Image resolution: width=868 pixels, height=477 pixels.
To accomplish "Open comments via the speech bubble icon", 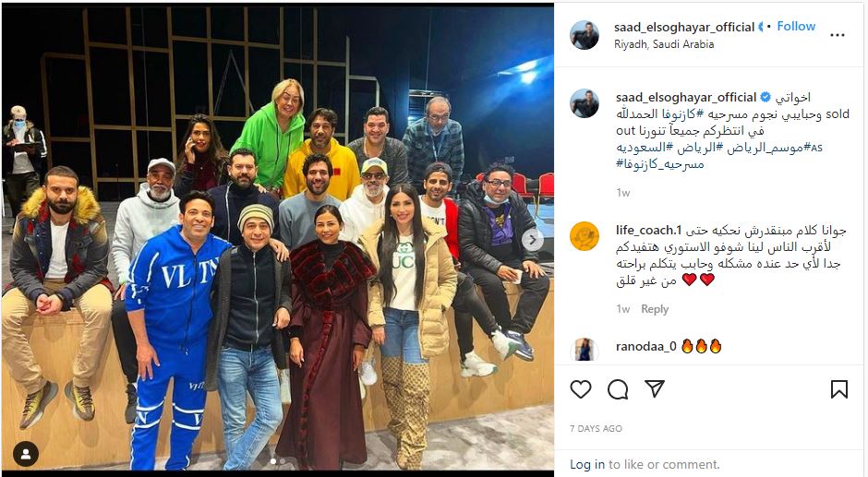I will (x=617, y=389).
